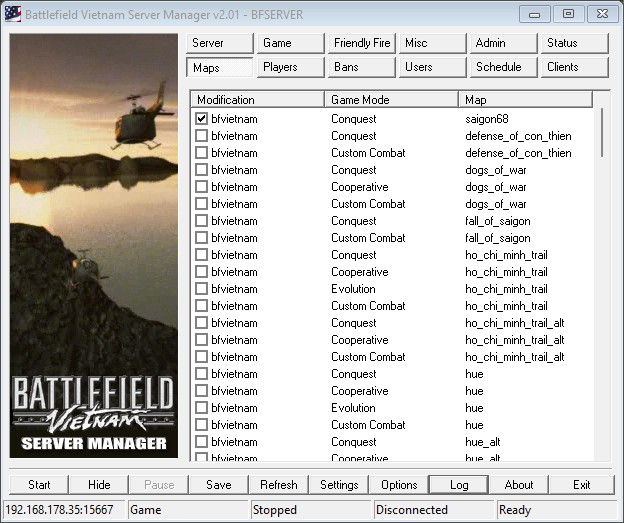Open the Friendly Fire tab
This screenshot has height=523, width=624.
362,43
